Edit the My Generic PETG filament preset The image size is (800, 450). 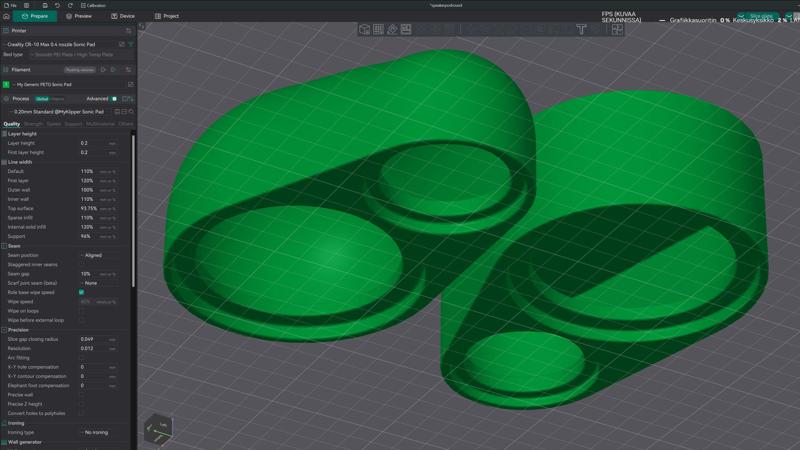coord(131,85)
